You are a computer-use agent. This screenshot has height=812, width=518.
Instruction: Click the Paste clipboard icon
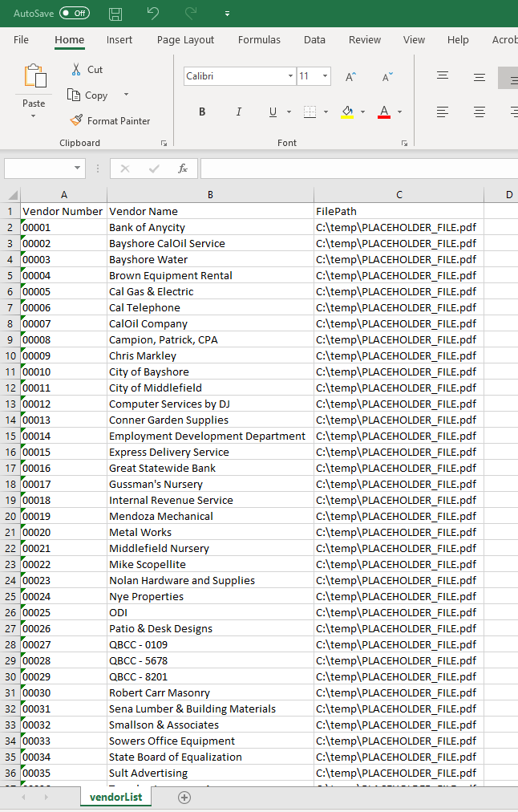[34, 77]
